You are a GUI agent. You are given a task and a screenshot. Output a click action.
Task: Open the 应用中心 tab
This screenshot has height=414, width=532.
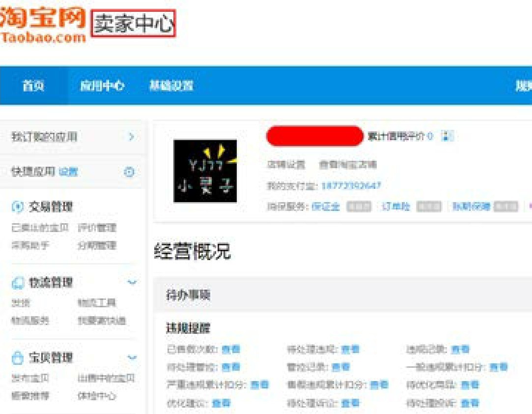pyautogui.click(x=102, y=86)
